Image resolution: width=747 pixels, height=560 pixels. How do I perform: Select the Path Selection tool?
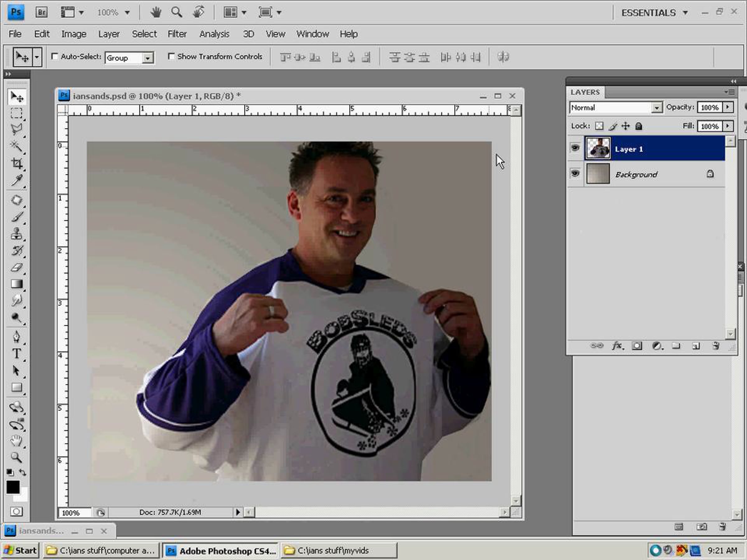pos(16,370)
